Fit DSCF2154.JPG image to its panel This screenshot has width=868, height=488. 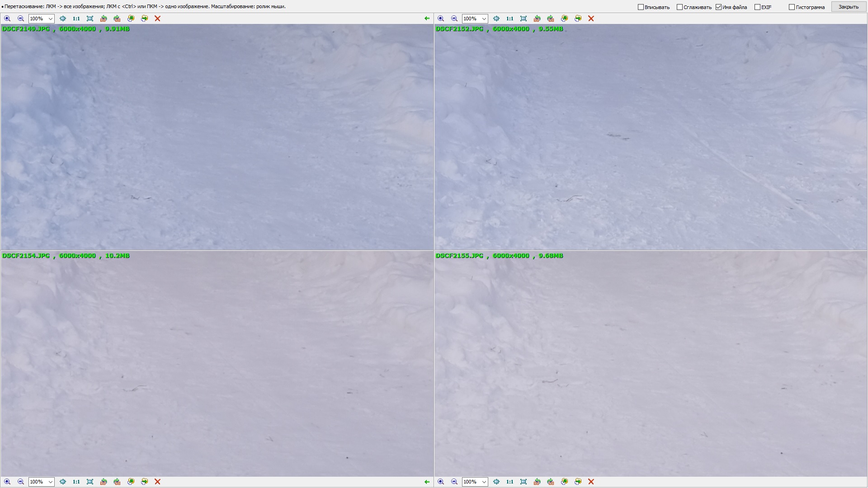tap(63, 482)
